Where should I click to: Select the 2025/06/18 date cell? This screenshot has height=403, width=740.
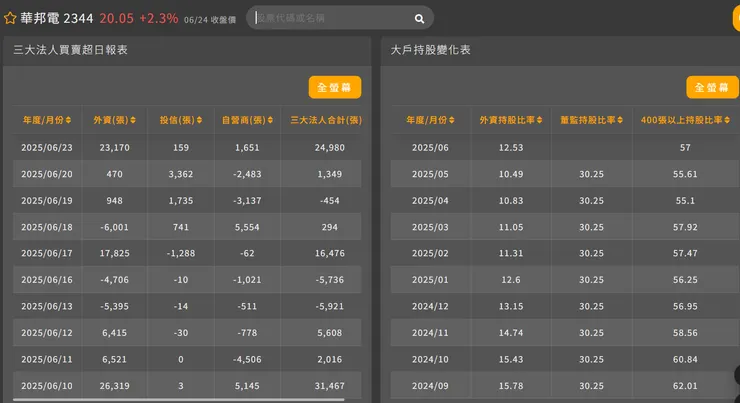[x=47, y=227]
